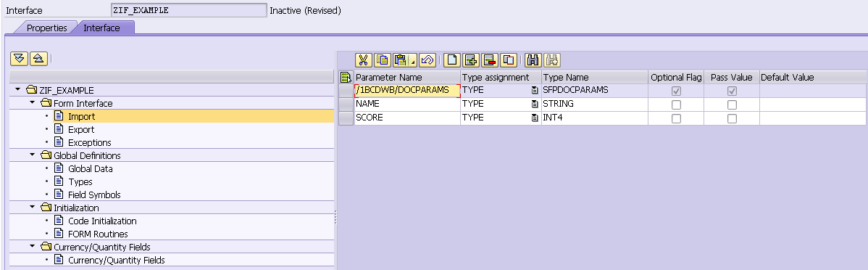Click the value help icon in /1BCDWB/DOCPARAMS row
868x270 pixels.
535,91
